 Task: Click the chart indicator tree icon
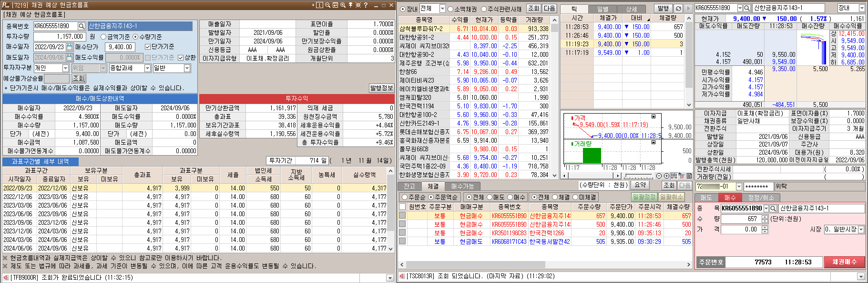pyautogui.click(x=682, y=176)
